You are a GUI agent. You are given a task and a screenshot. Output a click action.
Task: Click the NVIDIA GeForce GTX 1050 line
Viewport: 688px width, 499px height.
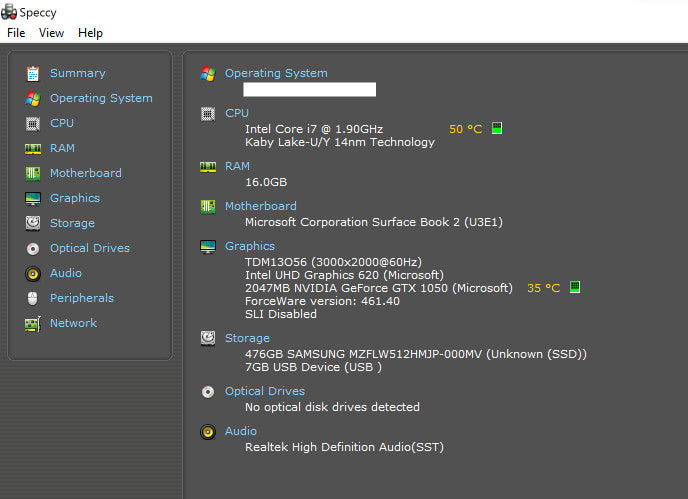coord(379,288)
